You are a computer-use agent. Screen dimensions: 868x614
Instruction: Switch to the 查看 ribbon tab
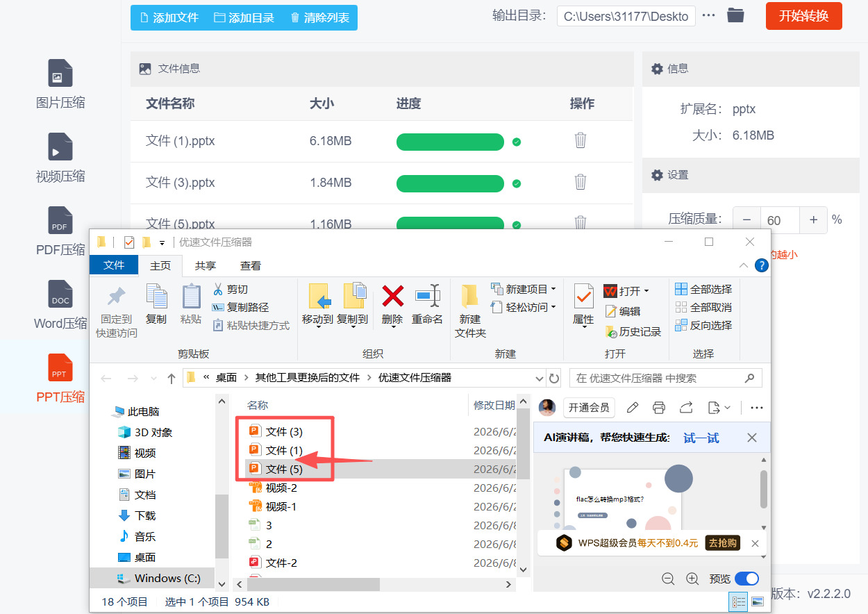tap(251, 265)
